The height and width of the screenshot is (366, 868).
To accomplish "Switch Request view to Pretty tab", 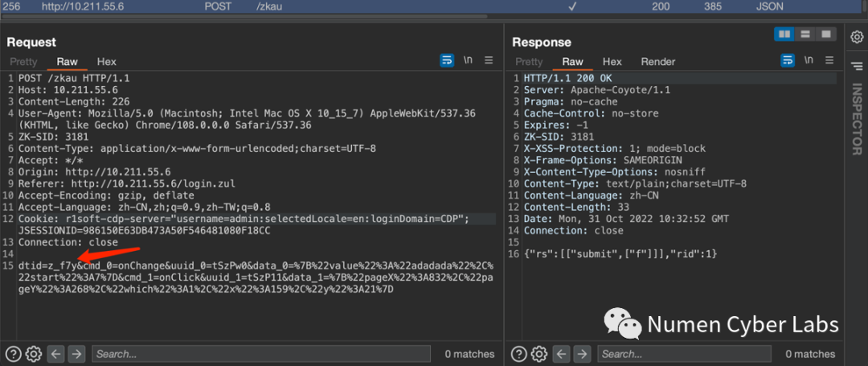I will 23,61.
